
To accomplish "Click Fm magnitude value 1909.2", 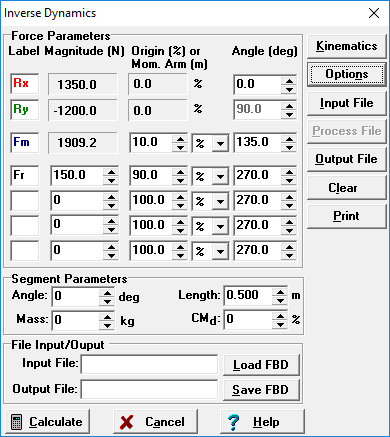I will click(x=83, y=143).
